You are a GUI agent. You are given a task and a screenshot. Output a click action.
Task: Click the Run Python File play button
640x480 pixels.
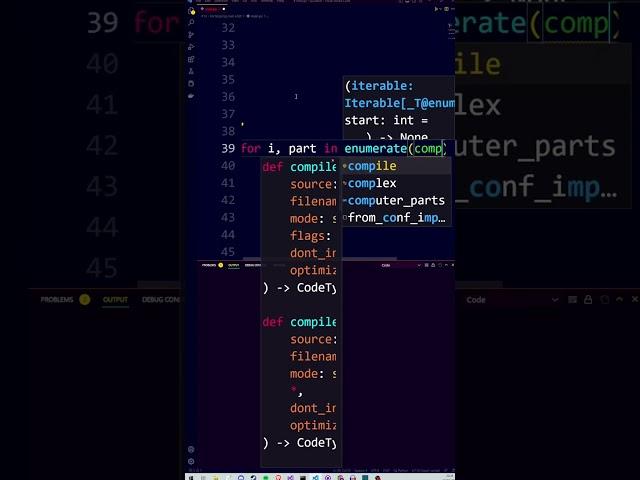(436, 9)
